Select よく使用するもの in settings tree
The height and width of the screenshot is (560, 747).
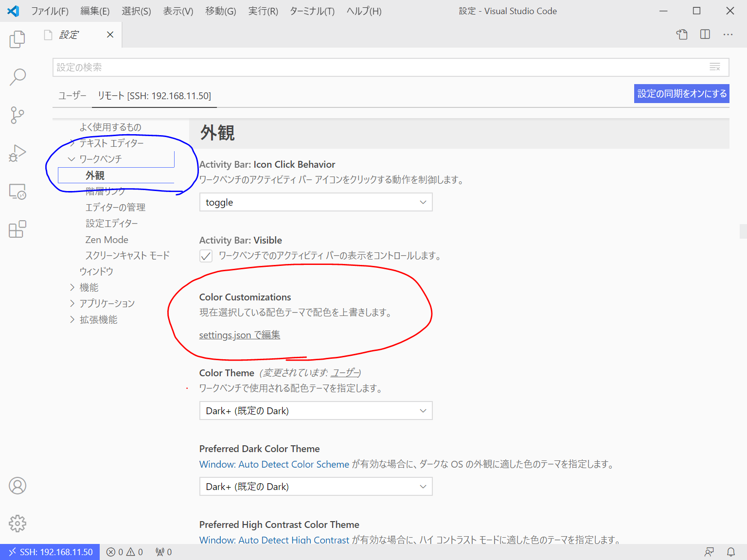point(110,127)
